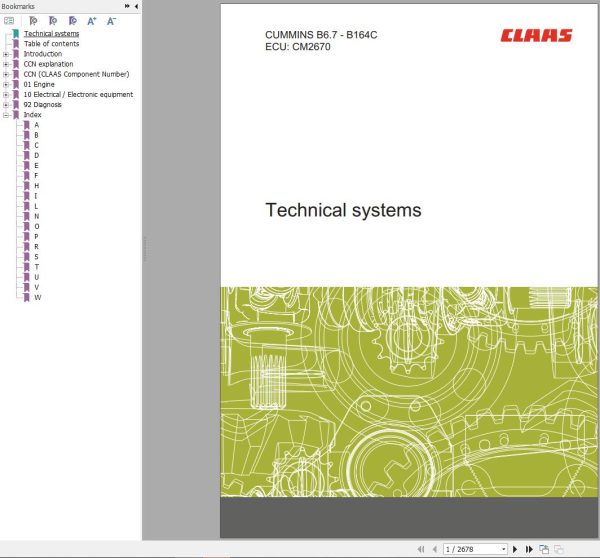Collapse the Index bookmark
600x558 pixels.
[6, 115]
